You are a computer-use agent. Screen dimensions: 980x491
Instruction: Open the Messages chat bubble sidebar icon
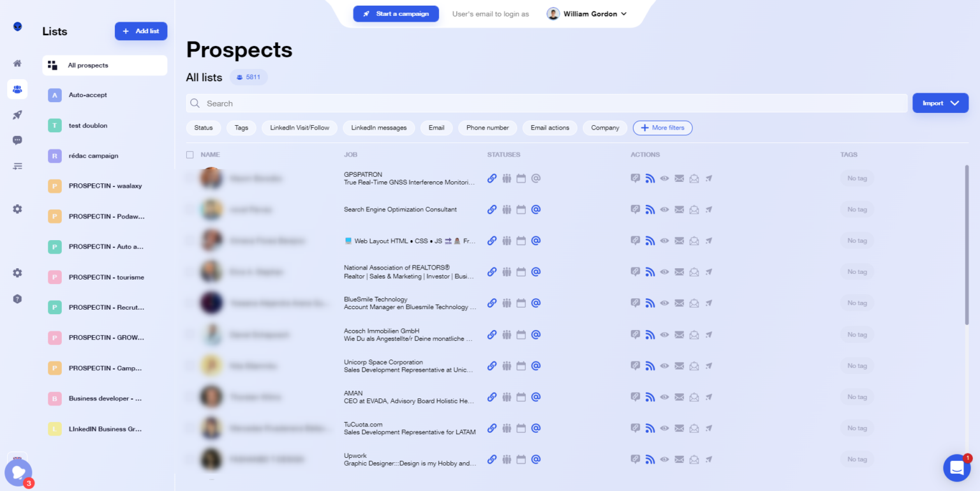pos(17,140)
